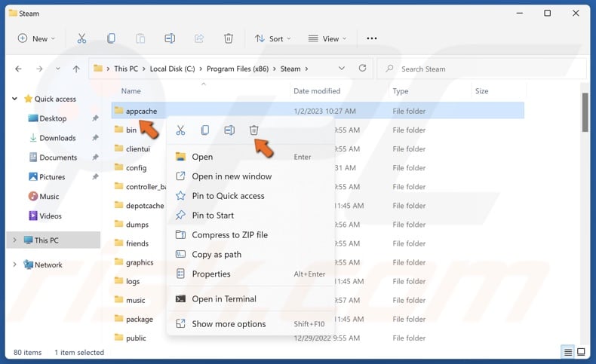Click Local Disk (C:) in the breadcrumb

(x=172, y=69)
